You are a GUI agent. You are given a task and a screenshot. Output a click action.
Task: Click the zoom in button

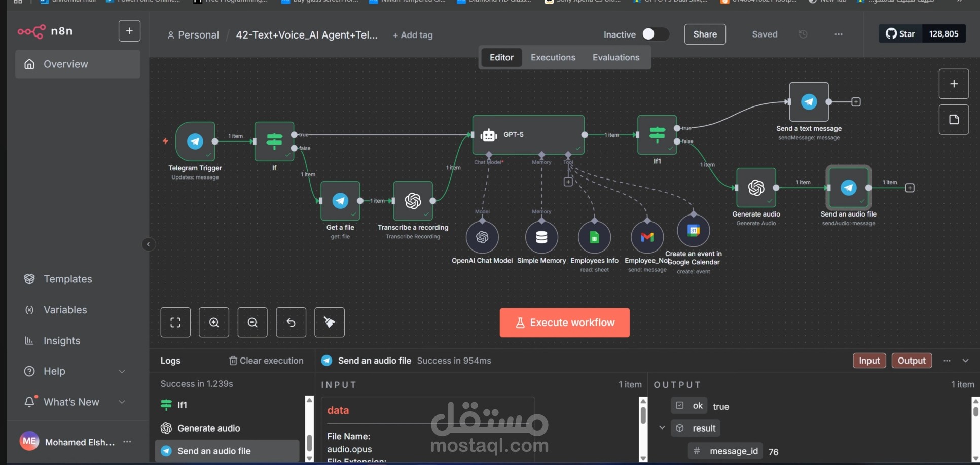(x=214, y=323)
